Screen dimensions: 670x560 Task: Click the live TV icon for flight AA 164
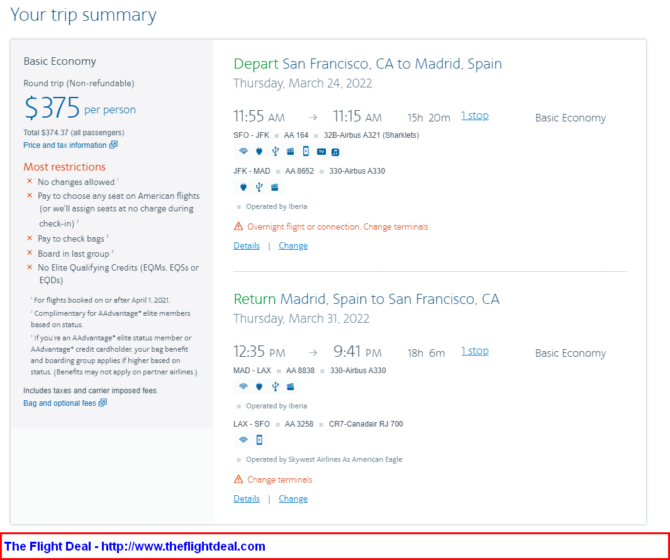[321, 152]
